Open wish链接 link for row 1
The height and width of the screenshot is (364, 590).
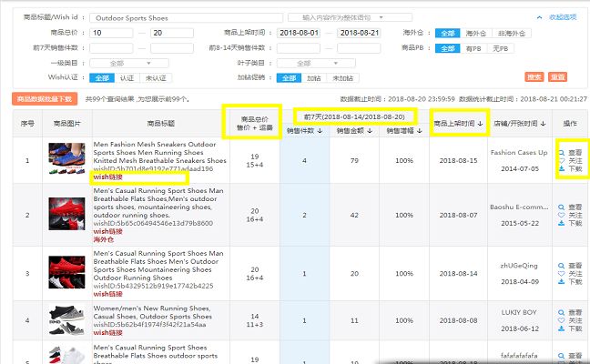click(x=108, y=177)
